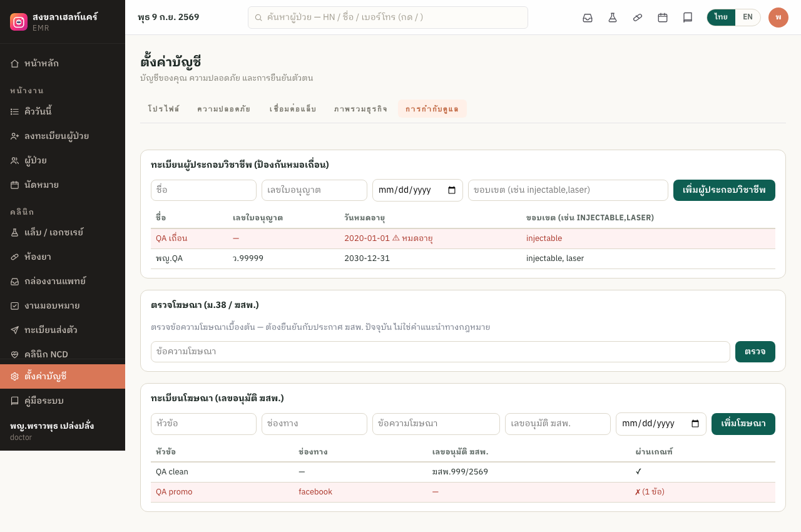
Task: Open the เชื่อมต่อแล็บ tab
Action: [292, 109]
